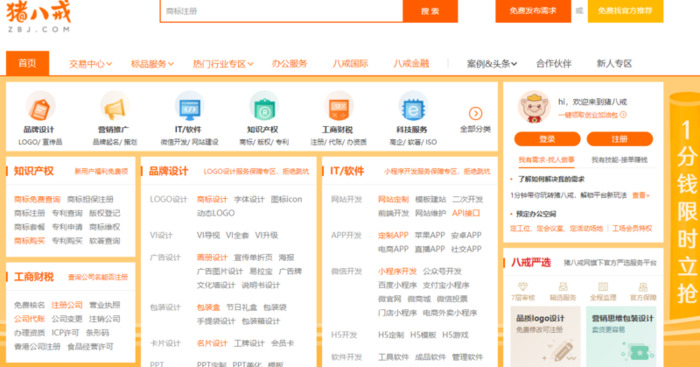Viewport: 700px width, 367px height.
Task: Open the 八戒国际 menu item
Action: click(x=350, y=64)
